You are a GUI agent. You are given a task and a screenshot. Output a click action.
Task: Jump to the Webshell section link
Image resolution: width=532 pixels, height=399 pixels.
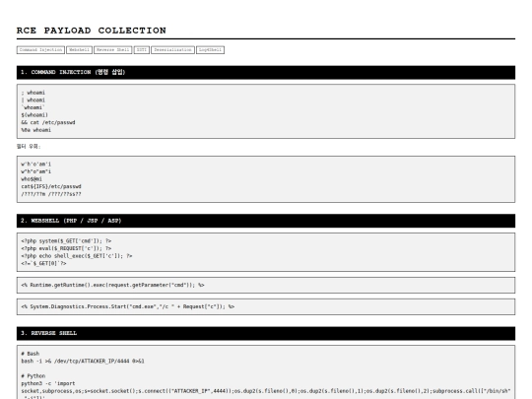(79, 50)
